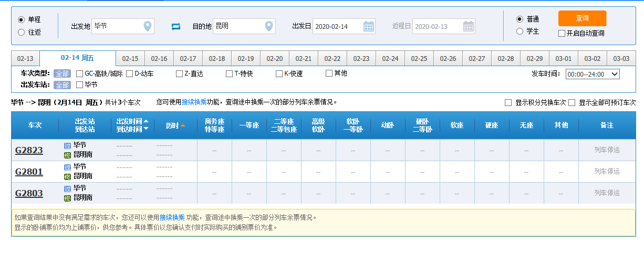Click 全部 button for 出发车站

(x=62, y=85)
